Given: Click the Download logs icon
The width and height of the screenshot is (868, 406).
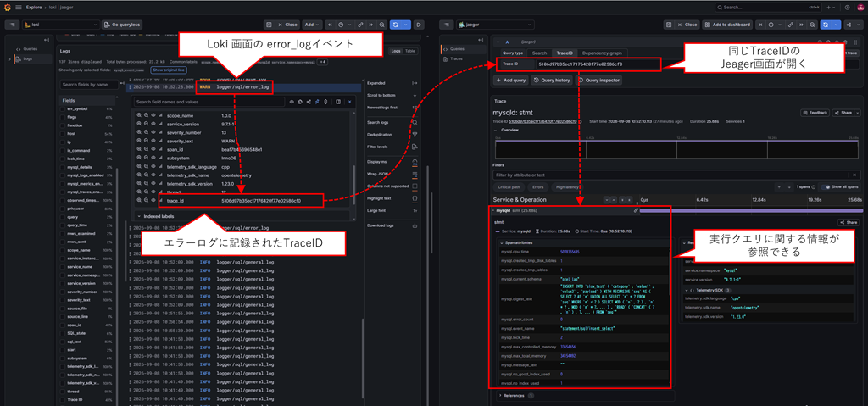Looking at the screenshot, I should [x=415, y=226].
